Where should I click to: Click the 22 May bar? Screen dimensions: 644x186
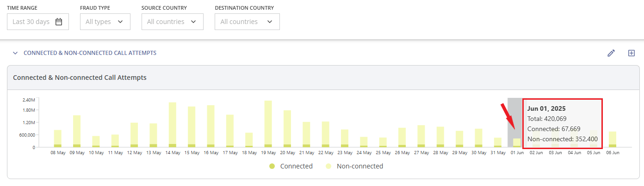(x=325, y=134)
